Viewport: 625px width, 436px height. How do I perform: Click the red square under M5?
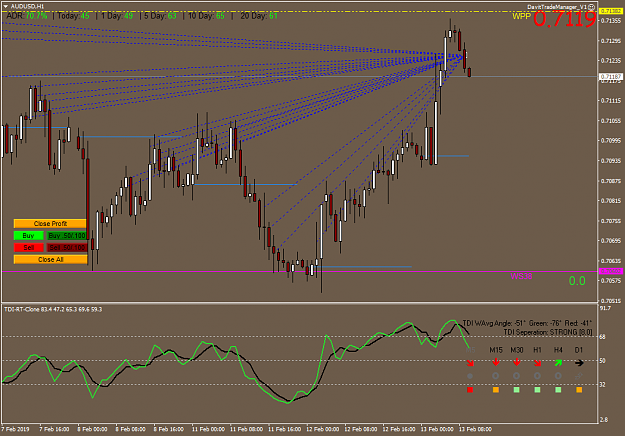(470, 390)
